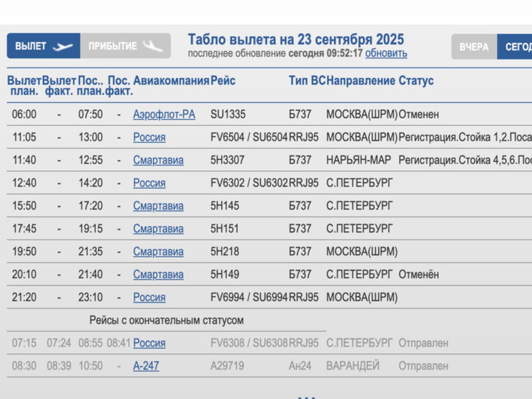Image resolution: width=532 pixels, height=399 pixels.
Task: Follow Смартавиа link for flight 5H151
Action: pos(158,229)
